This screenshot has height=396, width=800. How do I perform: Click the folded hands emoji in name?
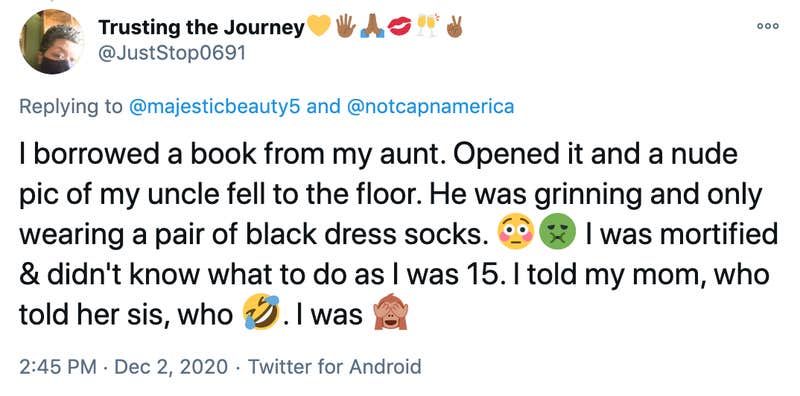(x=373, y=26)
